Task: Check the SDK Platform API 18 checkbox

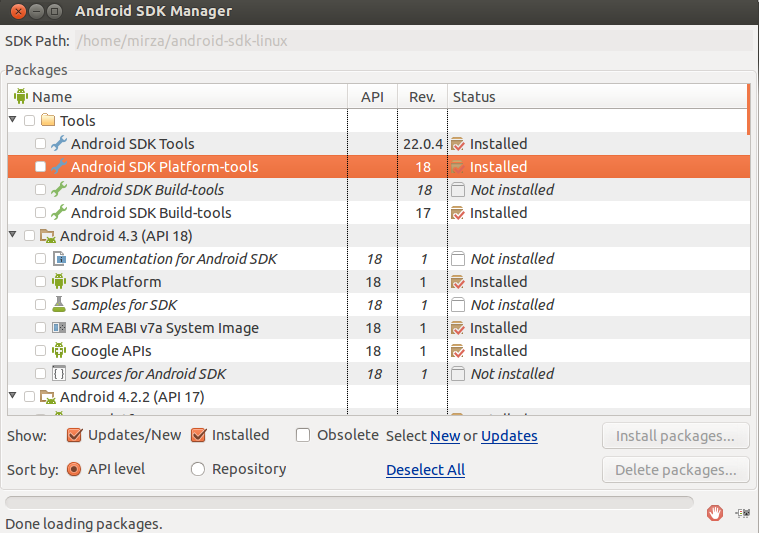Action: coord(41,282)
